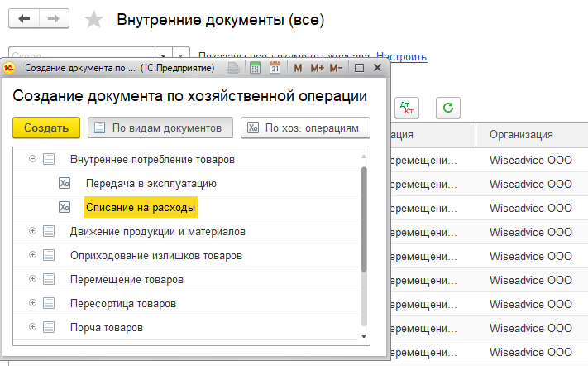The height and width of the screenshot is (366, 588).
Task: Expand Порча товаров node
Action: (x=32, y=327)
